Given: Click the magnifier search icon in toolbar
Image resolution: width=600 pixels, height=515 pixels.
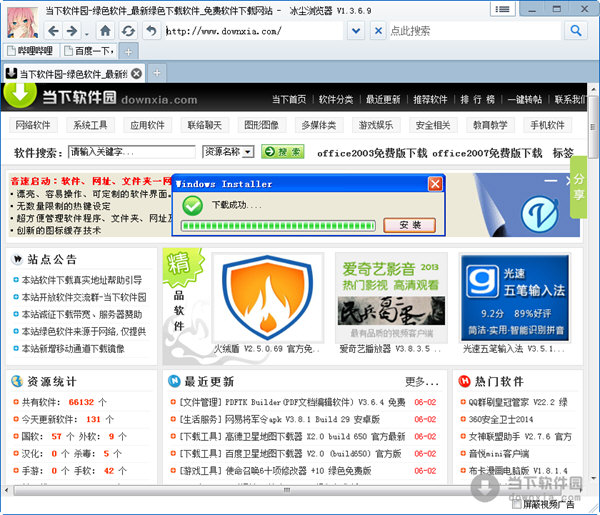Looking at the screenshot, I should (x=576, y=31).
